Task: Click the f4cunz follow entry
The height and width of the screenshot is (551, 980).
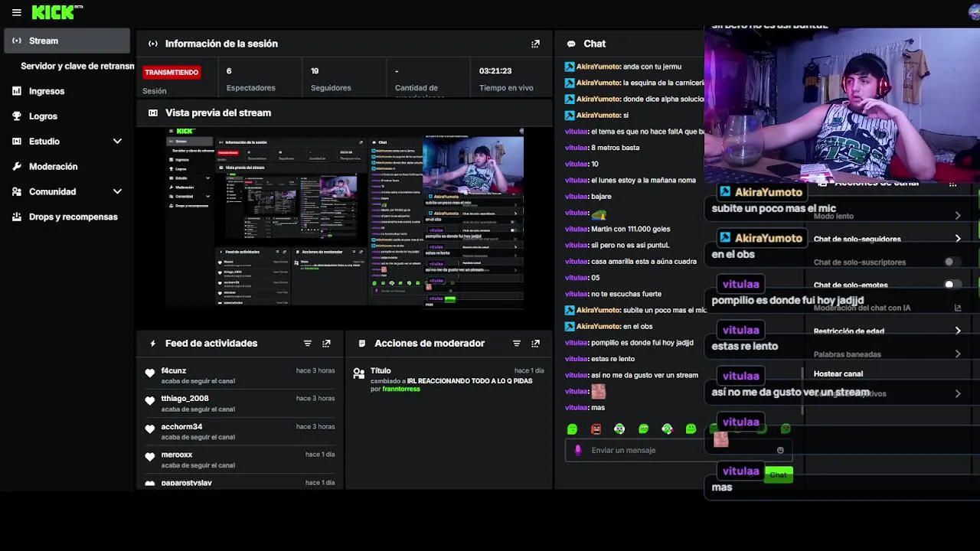Action: click(240, 375)
